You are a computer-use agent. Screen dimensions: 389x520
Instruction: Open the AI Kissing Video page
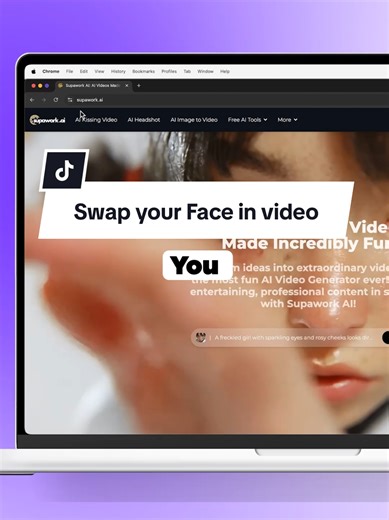tap(96, 120)
